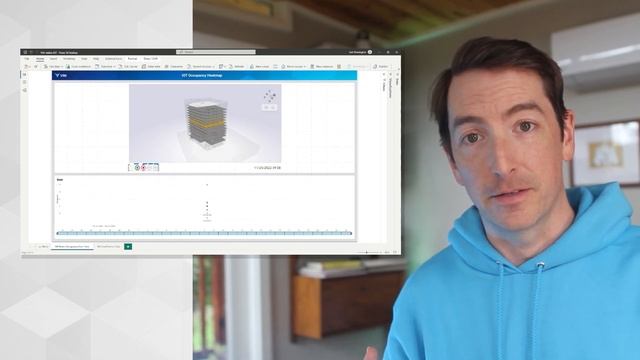Click the New visual button

(x=260, y=66)
